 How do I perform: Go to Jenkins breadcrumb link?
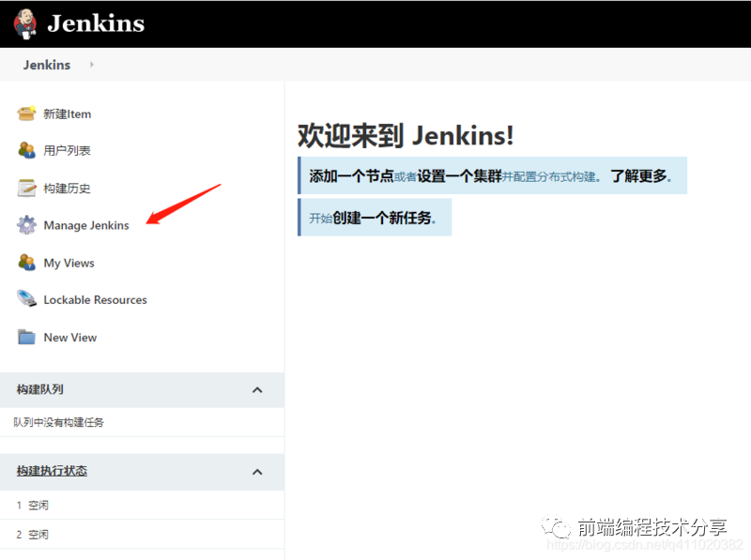coord(47,65)
